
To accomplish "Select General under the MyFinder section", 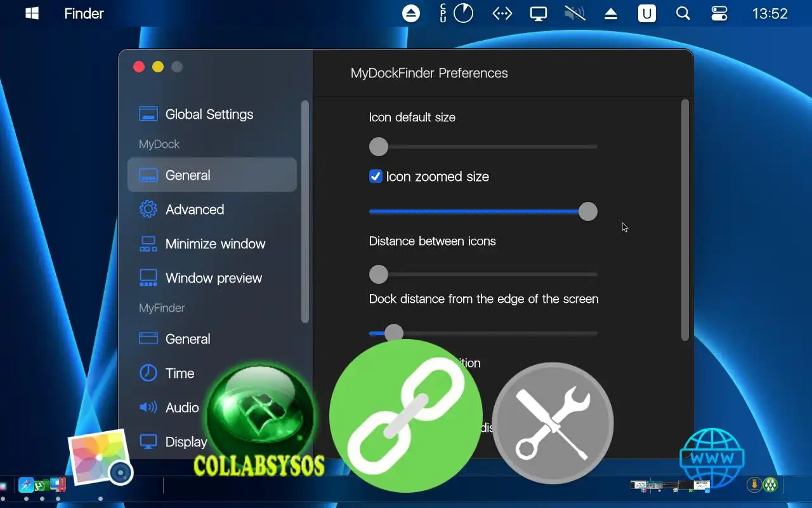I will click(x=212, y=339).
